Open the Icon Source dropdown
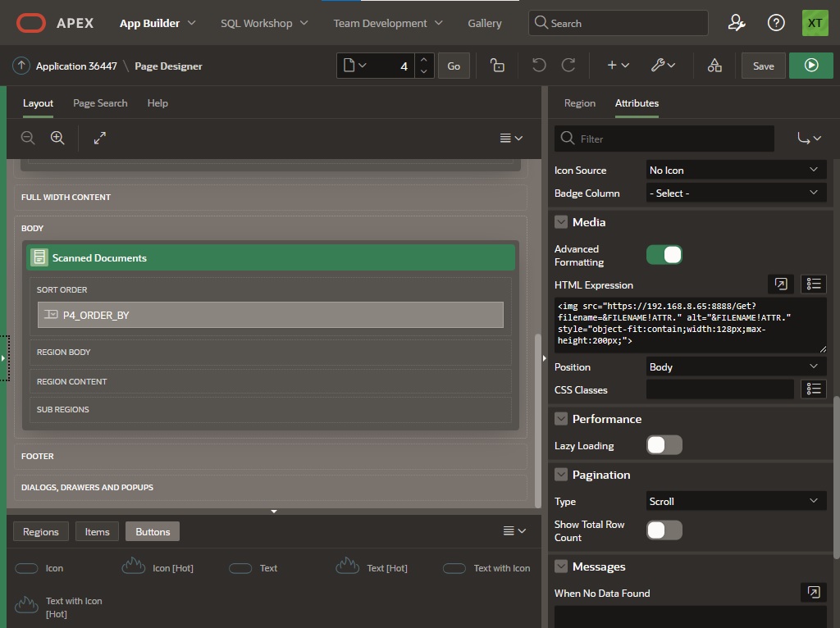The height and width of the screenshot is (628, 840). click(x=735, y=171)
